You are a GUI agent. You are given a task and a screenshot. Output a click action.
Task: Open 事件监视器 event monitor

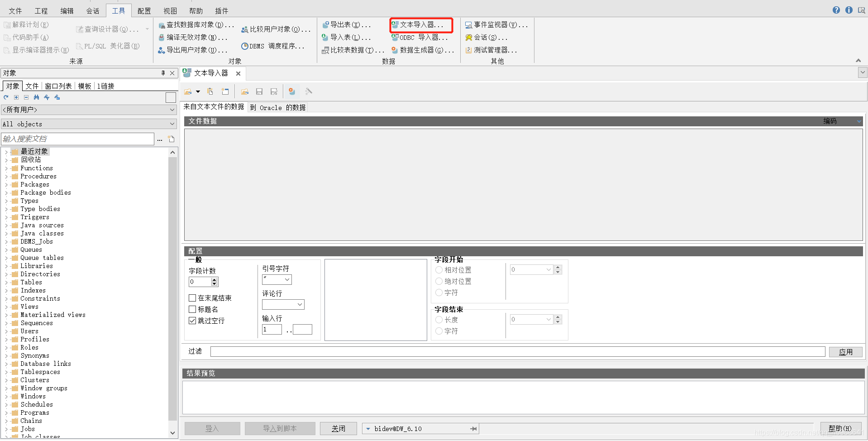click(x=496, y=25)
